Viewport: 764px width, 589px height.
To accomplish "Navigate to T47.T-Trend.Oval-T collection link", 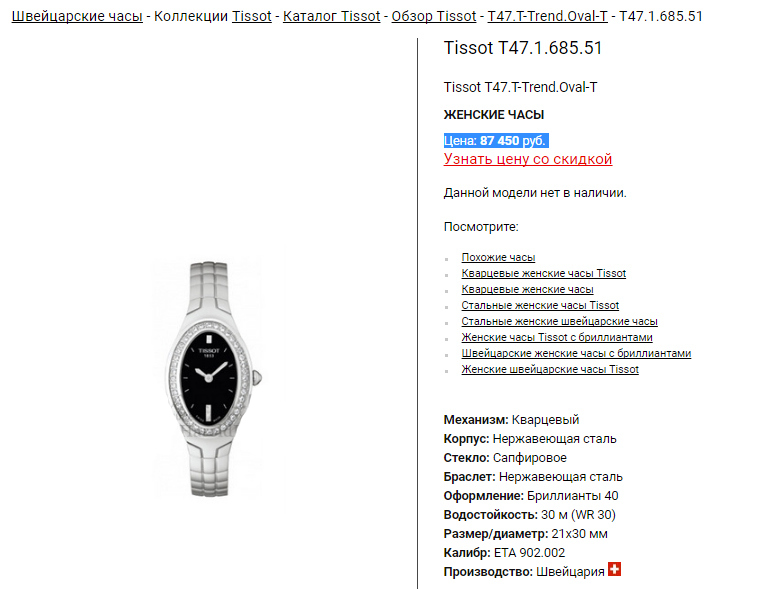I will [x=548, y=16].
